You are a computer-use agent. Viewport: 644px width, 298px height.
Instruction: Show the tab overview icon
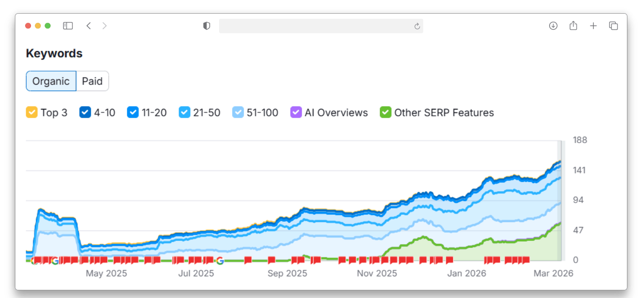pyautogui.click(x=613, y=26)
